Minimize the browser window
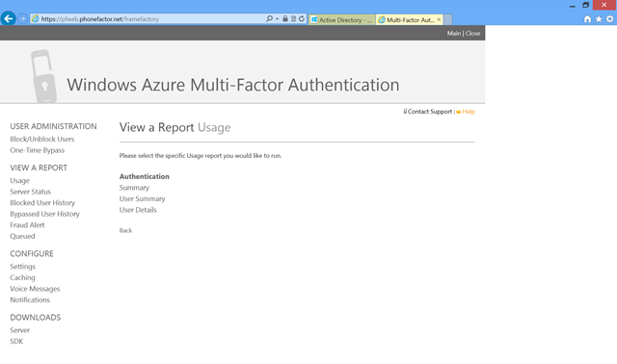Viewport: 617px width, 364px height. (572, 6)
